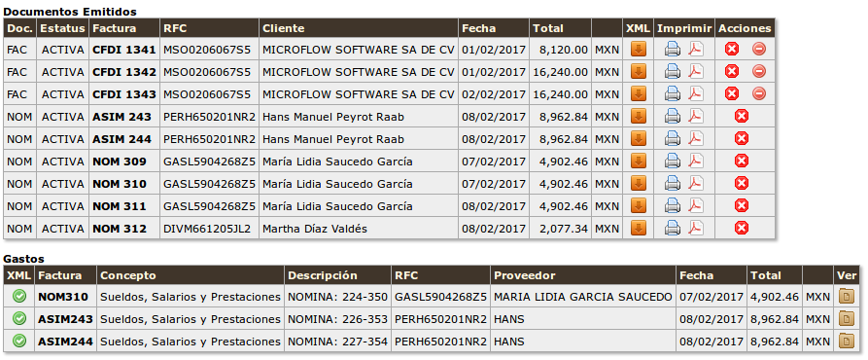Open PDF of invoice CFDI 1343
Screen dimensions: 868x360
(x=695, y=93)
